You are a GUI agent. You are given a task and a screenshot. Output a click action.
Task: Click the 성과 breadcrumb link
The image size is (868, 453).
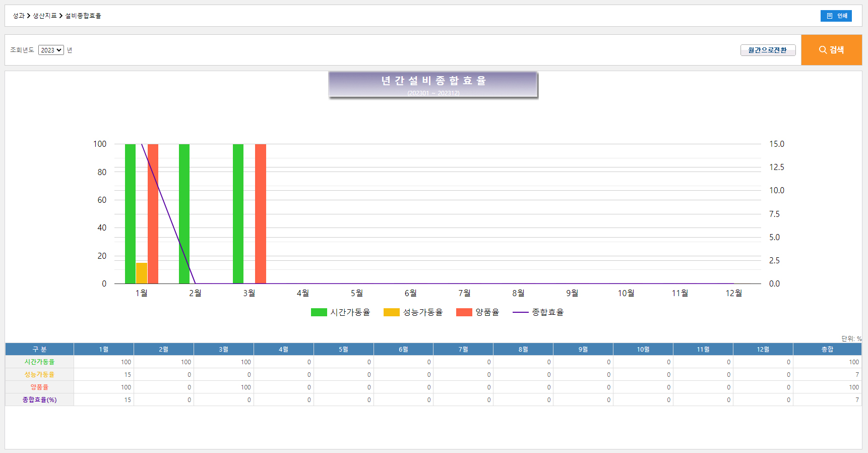[18, 16]
